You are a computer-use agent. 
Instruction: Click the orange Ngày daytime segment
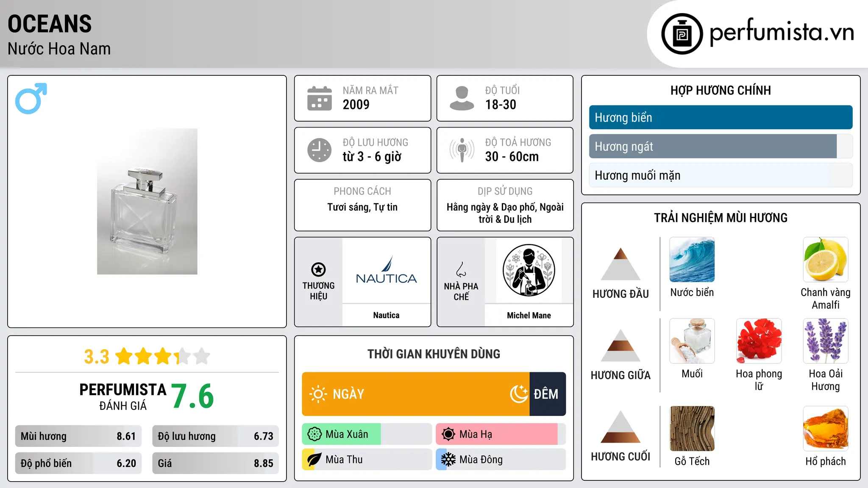point(416,394)
